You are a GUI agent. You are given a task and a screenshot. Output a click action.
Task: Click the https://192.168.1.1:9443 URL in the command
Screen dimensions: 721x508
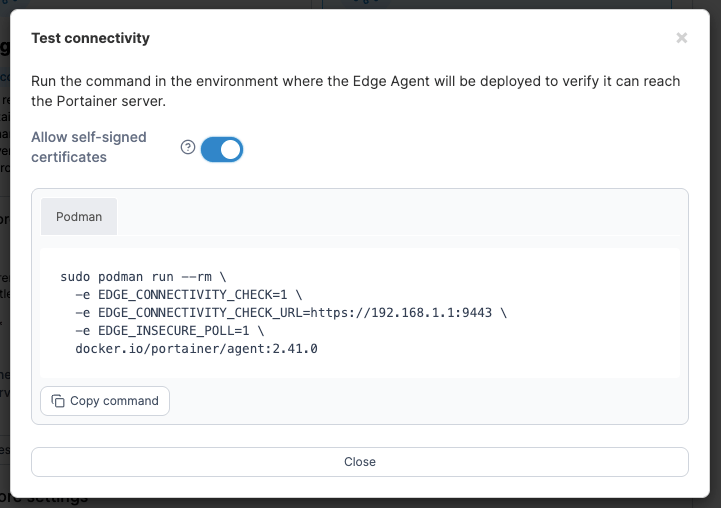click(401, 313)
